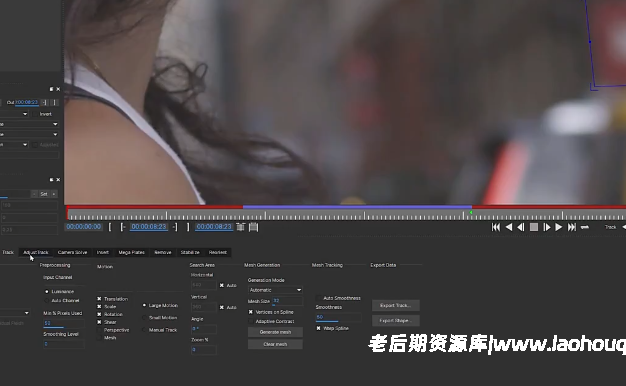The width and height of the screenshot is (626, 386).
Task: Step back one frame
Action: 521,227
